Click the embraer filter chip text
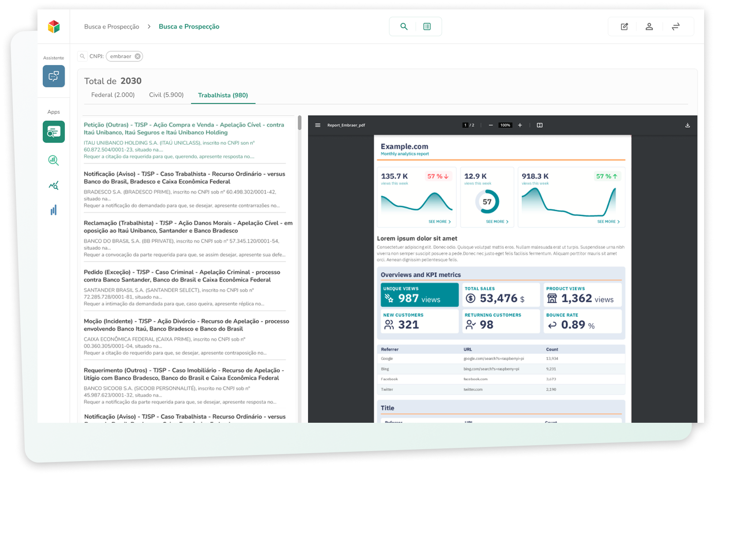735x560 pixels. pyautogui.click(x=121, y=56)
